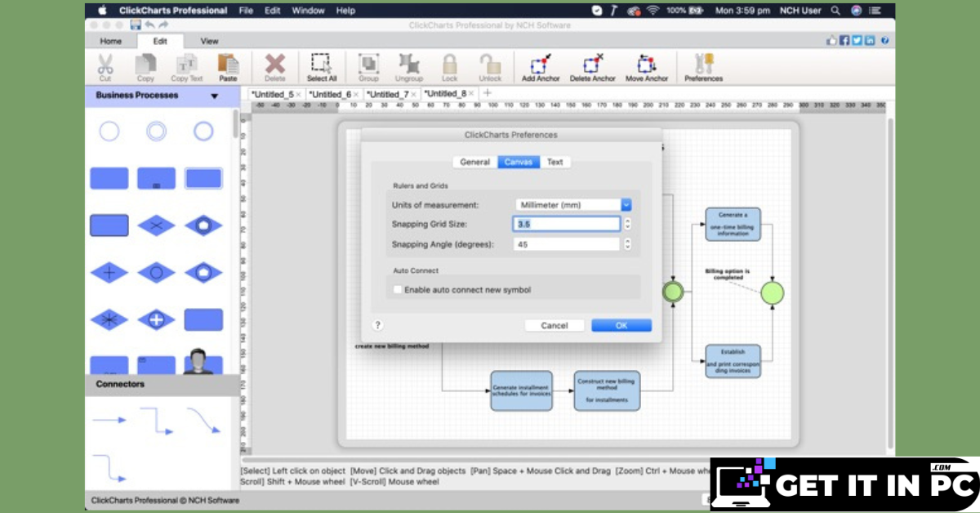Image resolution: width=980 pixels, height=513 pixels.
Task: Select the straight arrow connector
Action: [x=109, y=420]
